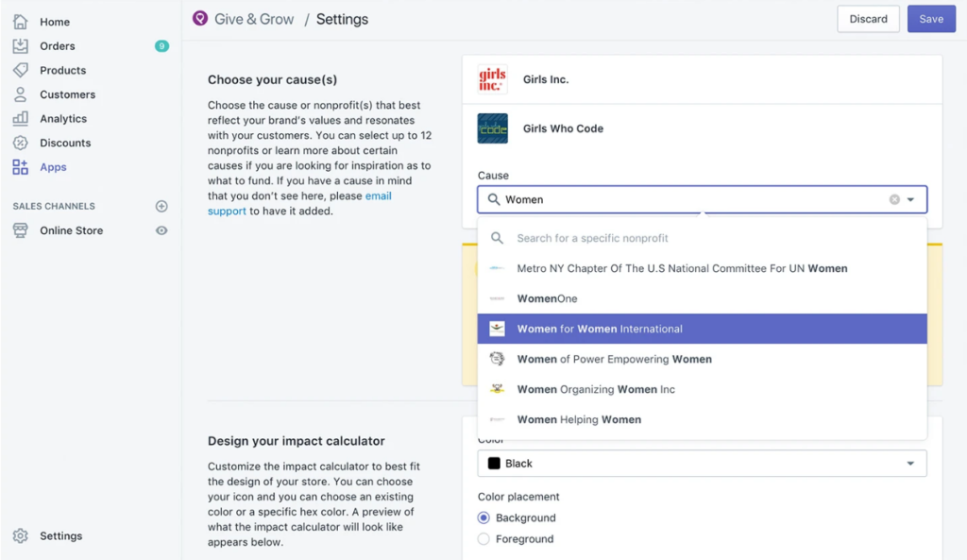Select Foreground color placement

point(483,539)
